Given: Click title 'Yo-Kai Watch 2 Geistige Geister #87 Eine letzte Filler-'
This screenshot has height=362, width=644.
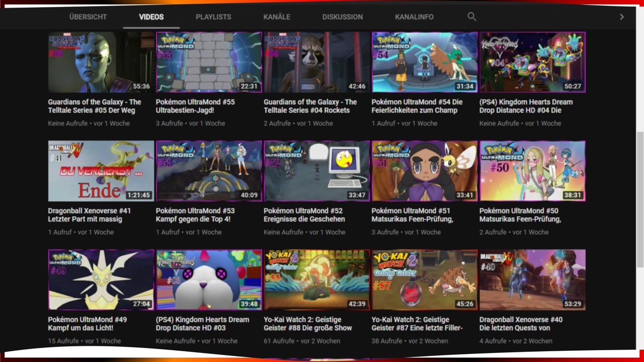Looking at the screenshot, I should pyautogui.click(x=417, y=324).
